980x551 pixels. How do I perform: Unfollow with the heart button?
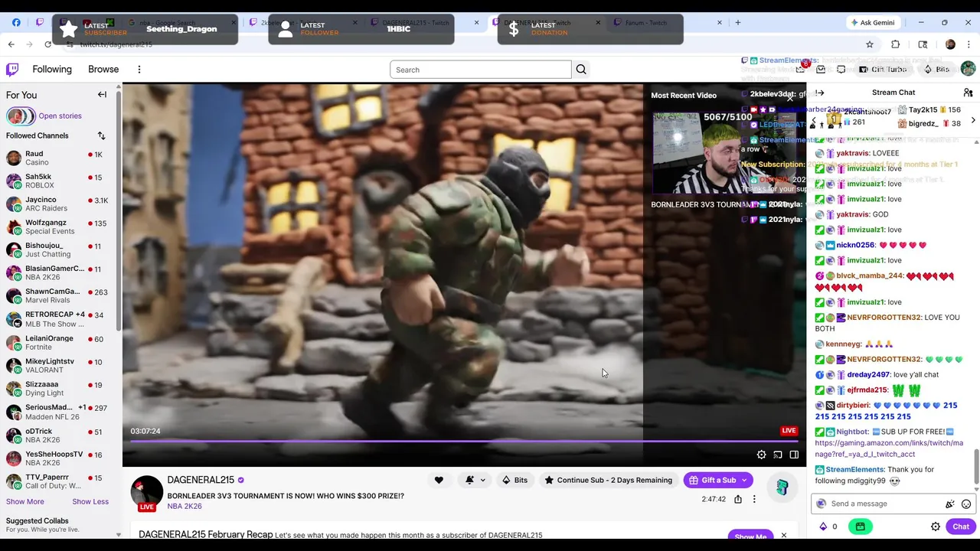(439, 480)
